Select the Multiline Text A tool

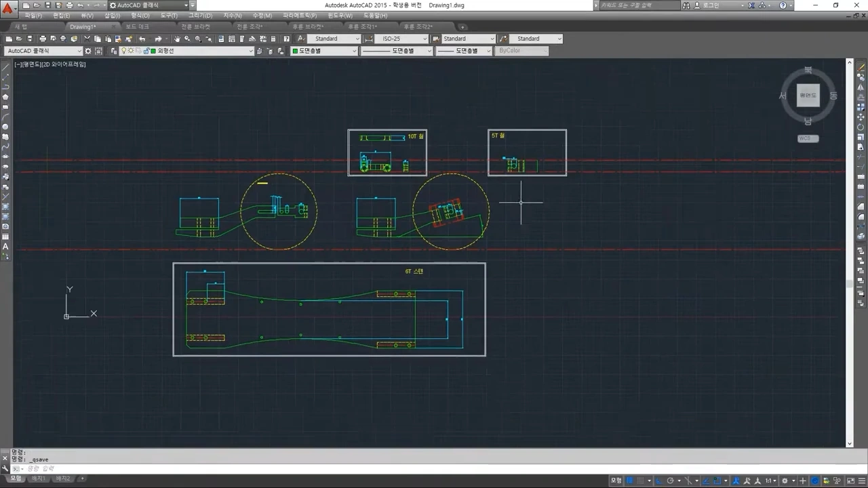[5, 246]
